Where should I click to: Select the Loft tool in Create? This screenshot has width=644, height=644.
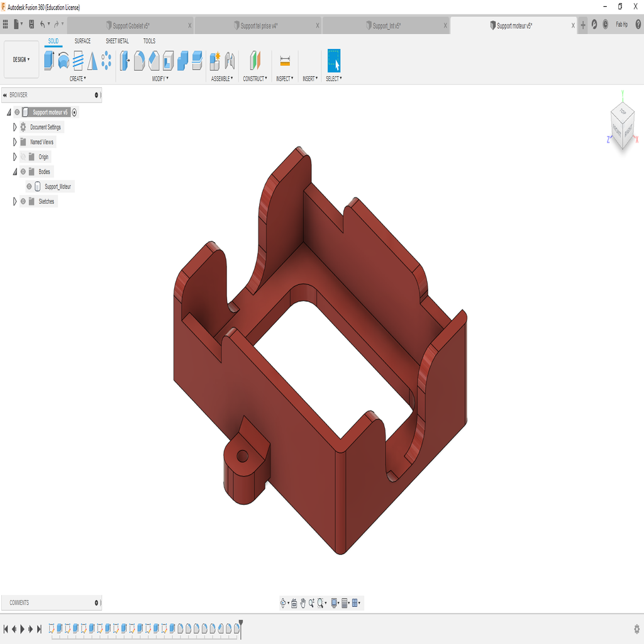point(92,60)
